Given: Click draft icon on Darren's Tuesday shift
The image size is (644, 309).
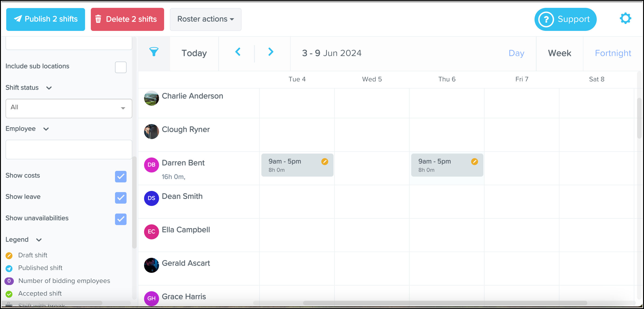Looking at the screenshot, I should [325, 162].
